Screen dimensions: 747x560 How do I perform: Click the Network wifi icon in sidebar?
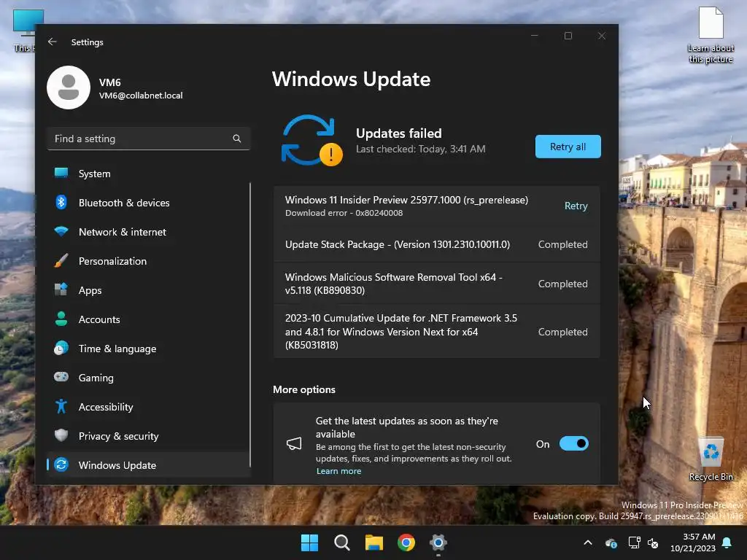coord(61,231)
